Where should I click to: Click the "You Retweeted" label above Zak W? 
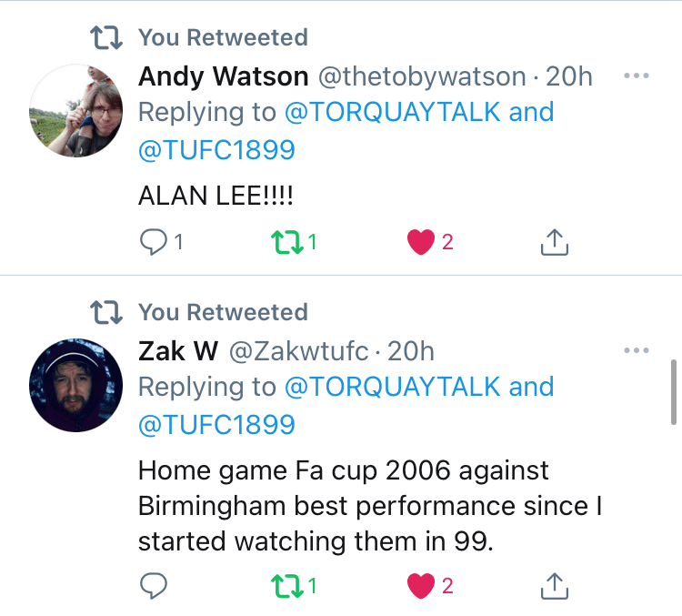[223, 312]
